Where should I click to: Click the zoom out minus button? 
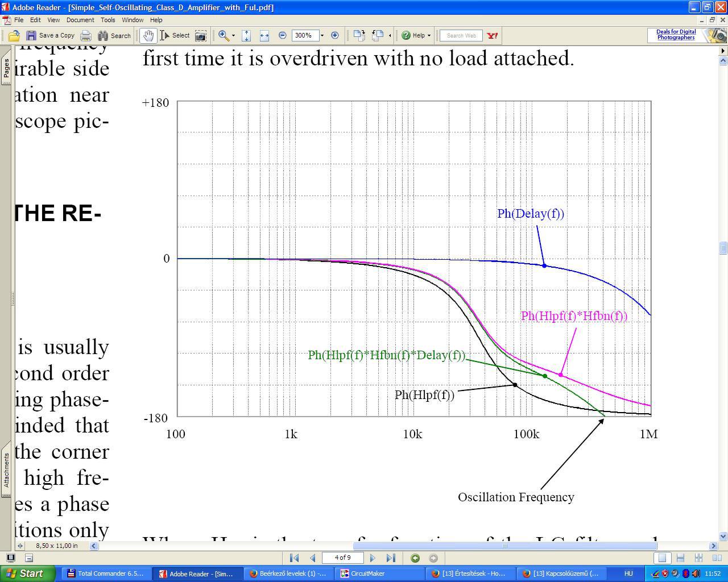tap(283, 35)
